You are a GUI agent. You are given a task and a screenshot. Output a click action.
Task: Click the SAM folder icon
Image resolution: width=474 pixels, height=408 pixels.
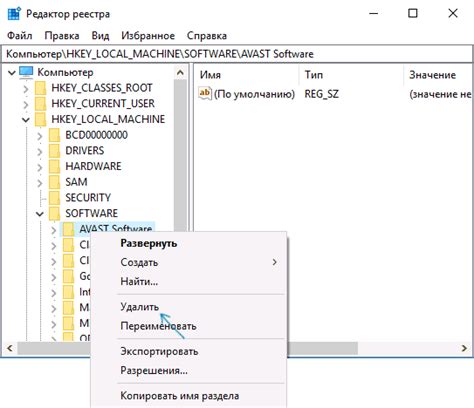(54, 182)
